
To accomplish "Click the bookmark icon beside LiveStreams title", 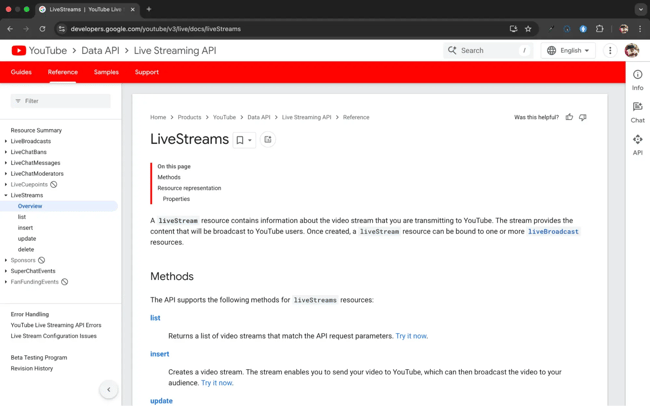I will 240,140.
